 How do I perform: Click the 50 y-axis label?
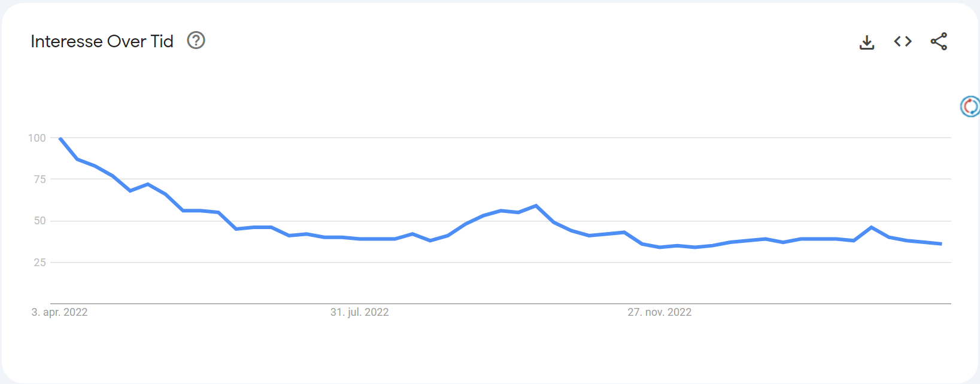40,221
